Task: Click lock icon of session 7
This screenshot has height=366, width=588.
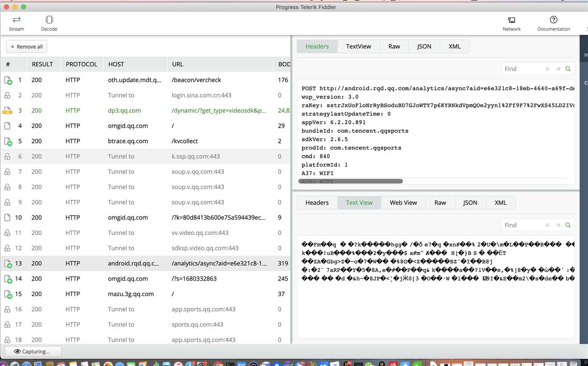Action: point(7,172)
